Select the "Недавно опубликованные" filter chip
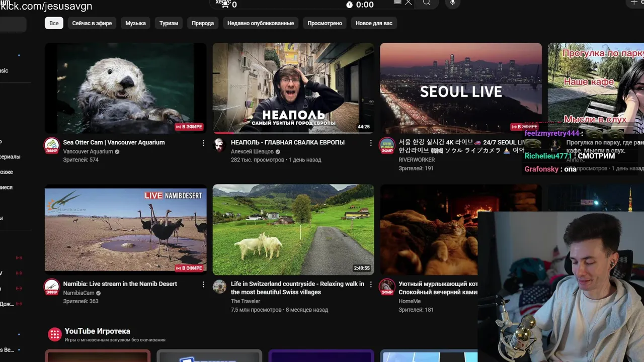Image resolution: width=644 pixels, height=362 pixels. pyautogui.click(x=261, y=23)
